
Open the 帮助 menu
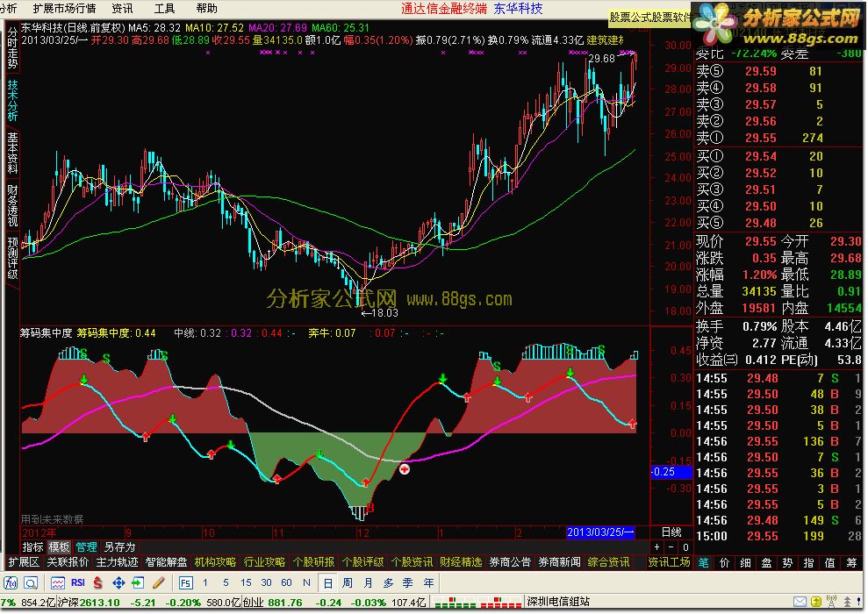click(206, 8)
